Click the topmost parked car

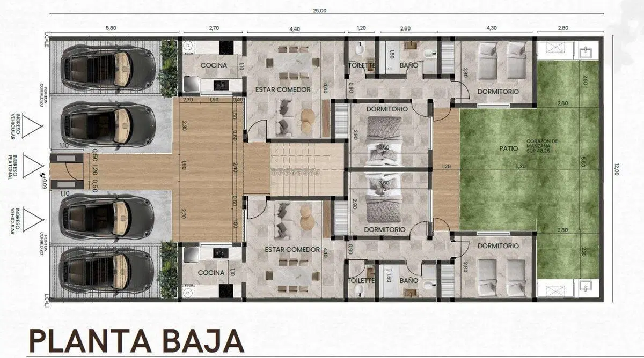coord(109,68)
